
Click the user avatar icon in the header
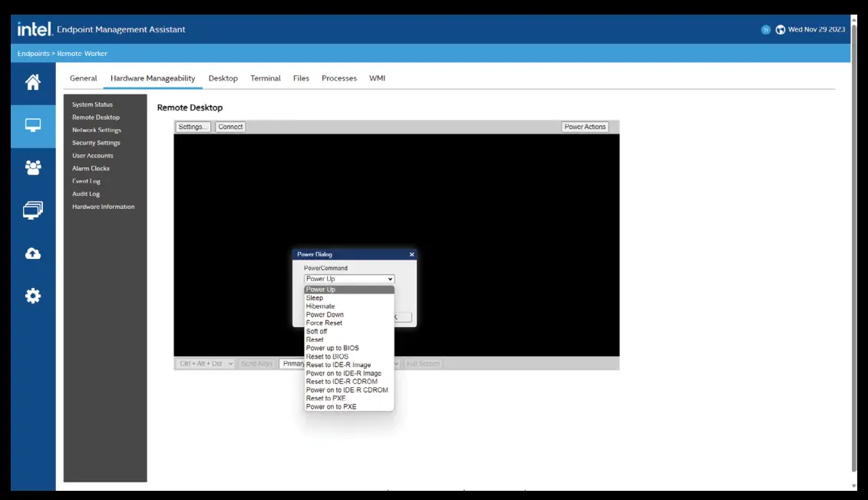(x=766, y=29)
